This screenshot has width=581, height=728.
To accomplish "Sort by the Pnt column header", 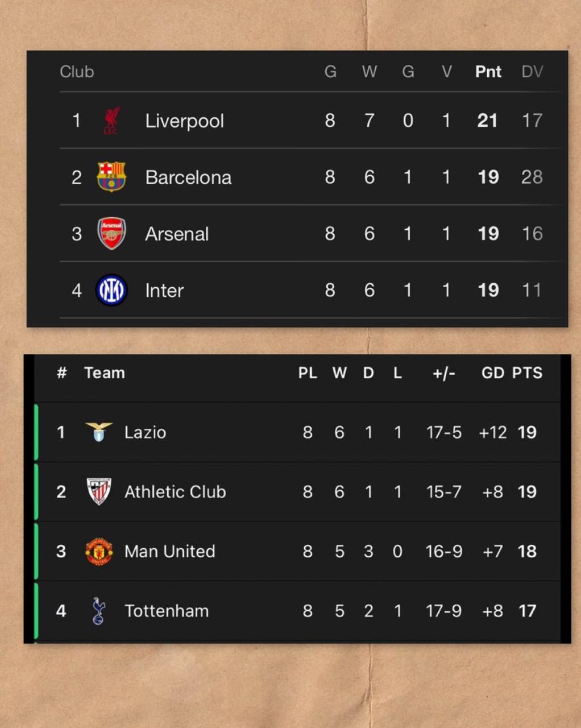I will pos(488,72).
